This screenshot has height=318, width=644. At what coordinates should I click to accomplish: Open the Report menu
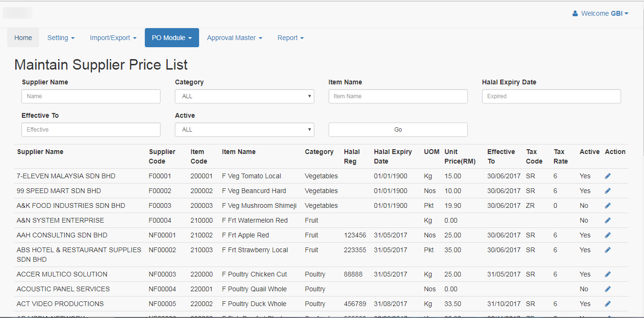pos(291,38)
